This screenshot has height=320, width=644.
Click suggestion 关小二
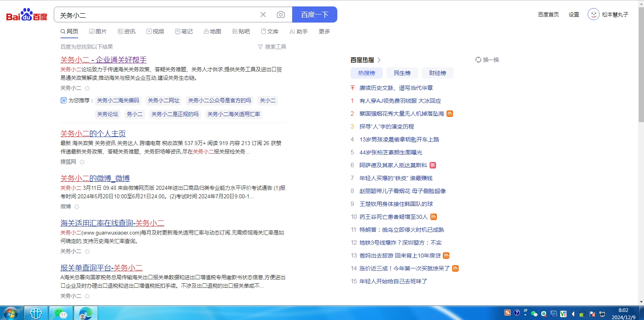coord(268,100)
